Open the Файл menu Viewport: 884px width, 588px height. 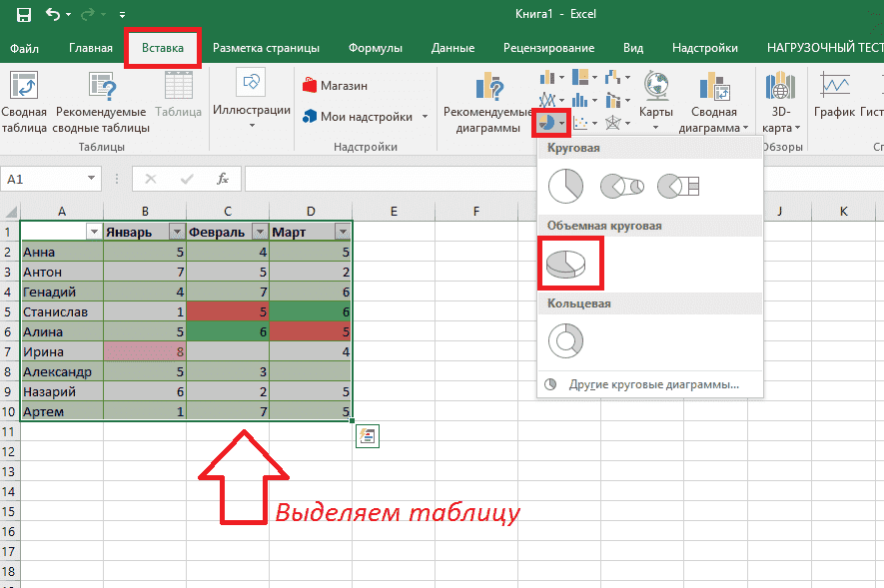[24, 47]
